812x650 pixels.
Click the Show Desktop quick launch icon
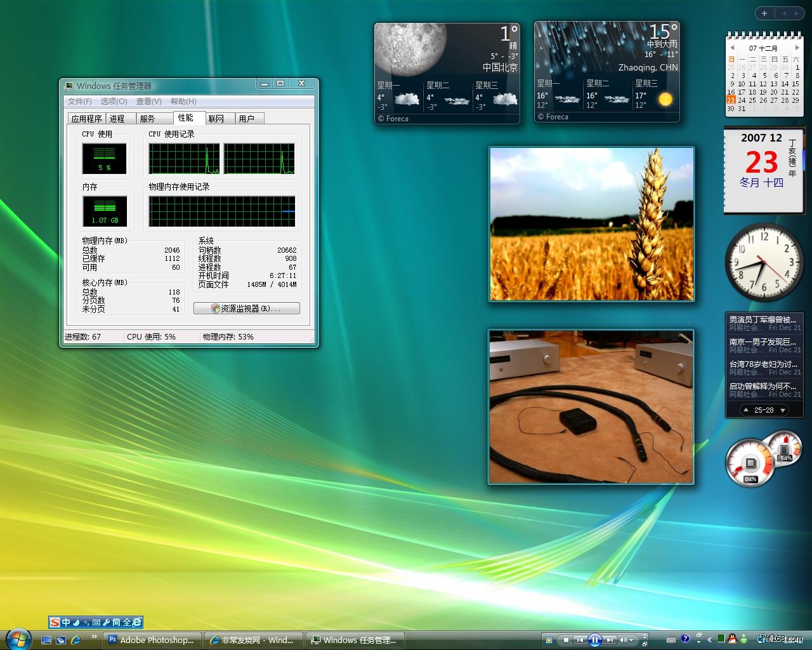tap(46, 640)
